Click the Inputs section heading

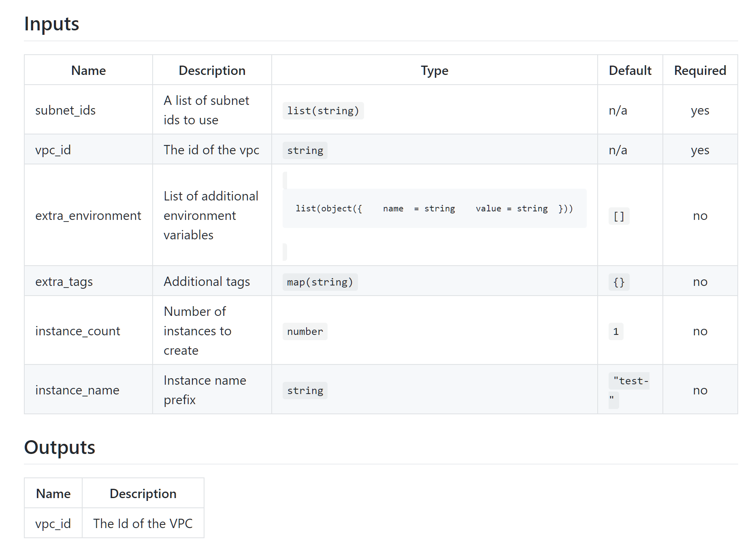(x=51, y=24)
